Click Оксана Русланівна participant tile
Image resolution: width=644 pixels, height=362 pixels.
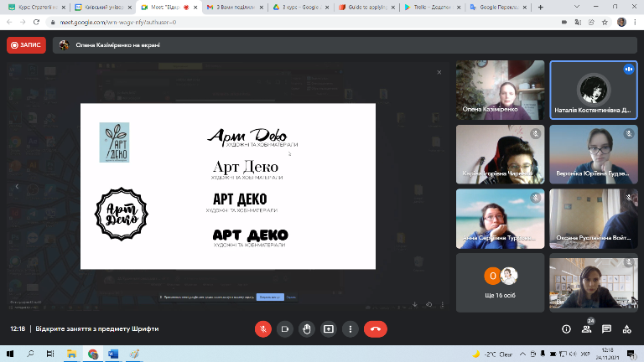[x=594, y=219]
